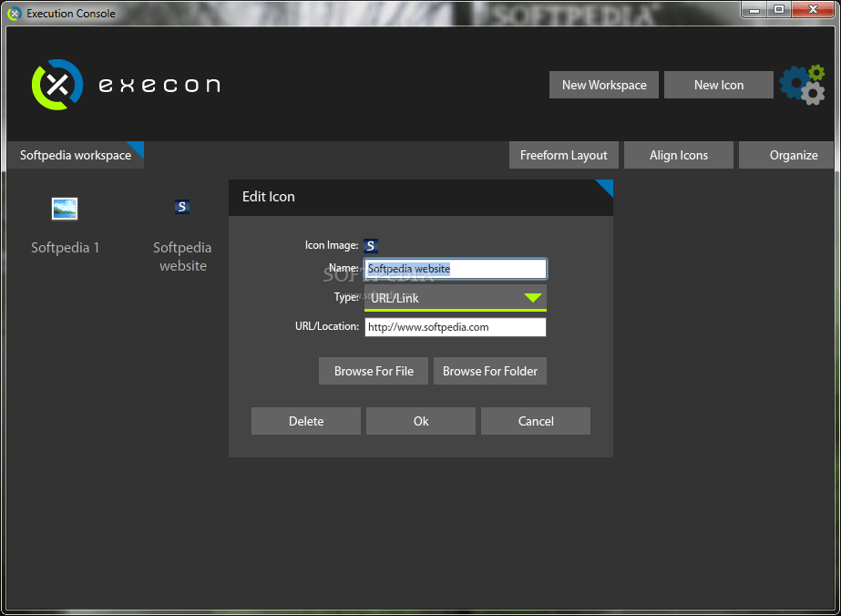Create a New Workspace
The image size is (841, 616).
pos(604,85)
